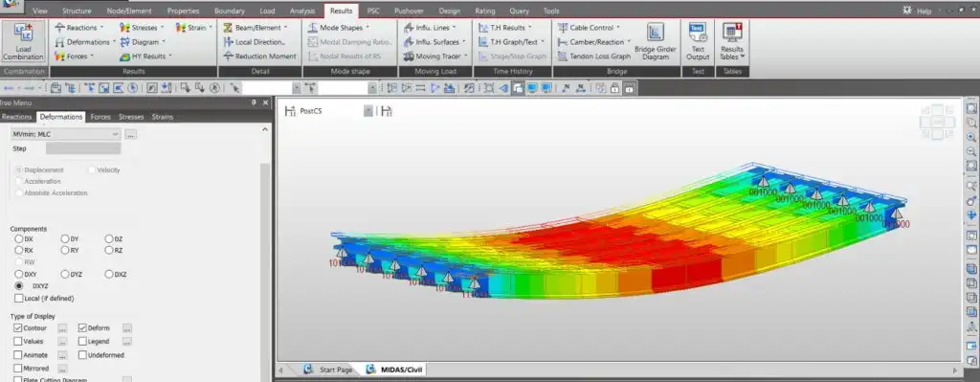Turn on the Legend checkbox
The height and width of the screenshot is (382, 980).
coord(83,342)
